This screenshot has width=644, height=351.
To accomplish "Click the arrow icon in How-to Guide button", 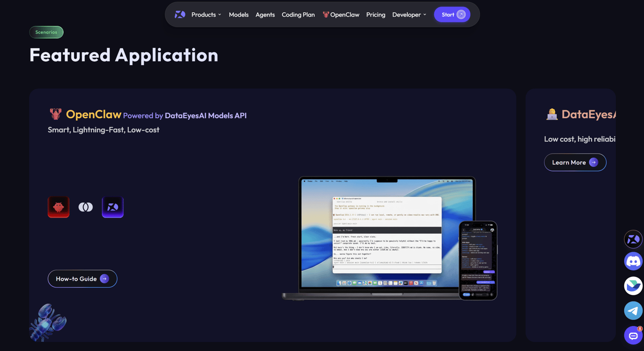I will (x=104, y=279).
